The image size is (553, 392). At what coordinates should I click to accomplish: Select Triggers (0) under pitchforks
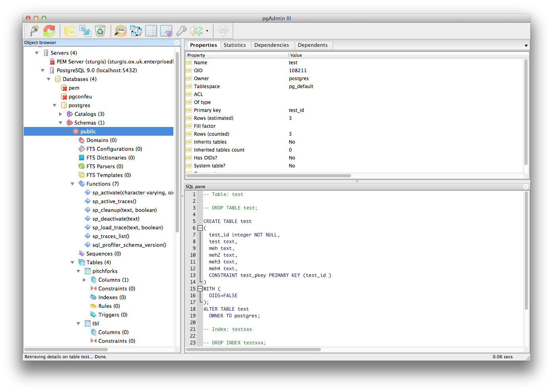click(x=113, y=315)
